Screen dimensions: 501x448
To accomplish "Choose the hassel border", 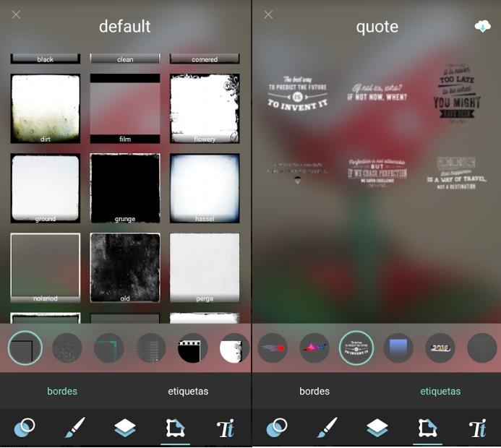I will click(205, 188).
